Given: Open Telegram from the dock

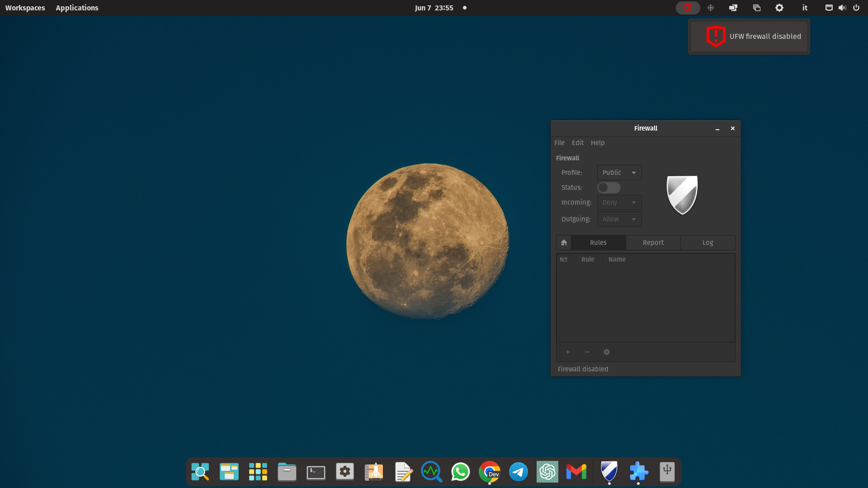Looking at the screenshot, I should click(519, 472).
